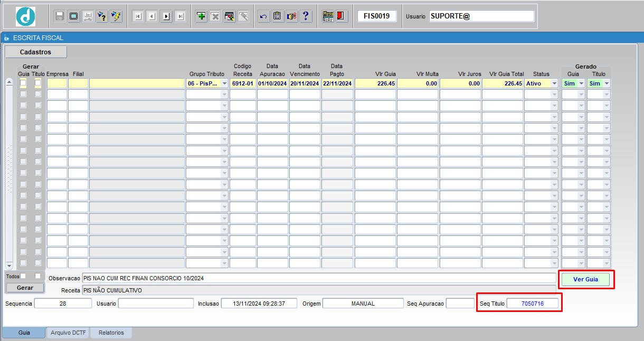
Task: Tick the Guia checkbox on first row
Action: tap(23, 83)
